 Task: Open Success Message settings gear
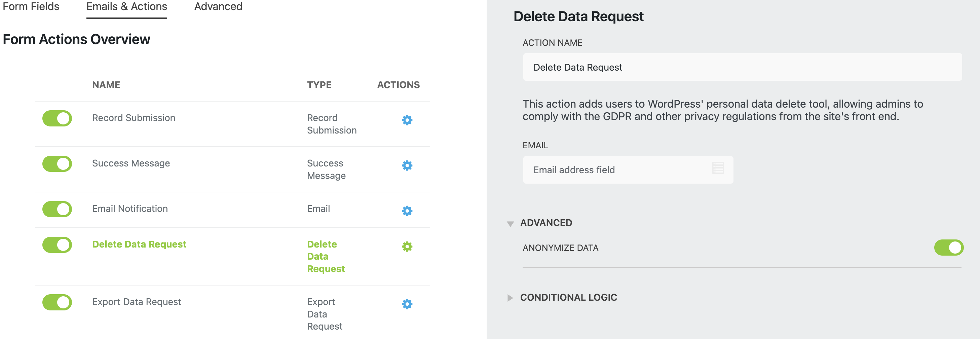tap(407, 166)
